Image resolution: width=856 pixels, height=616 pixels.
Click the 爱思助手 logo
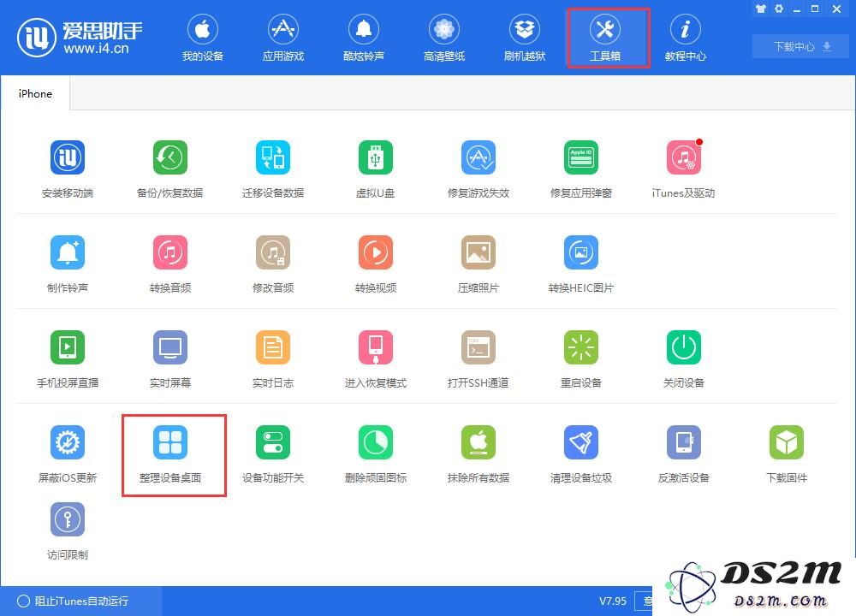pos(80,37)
